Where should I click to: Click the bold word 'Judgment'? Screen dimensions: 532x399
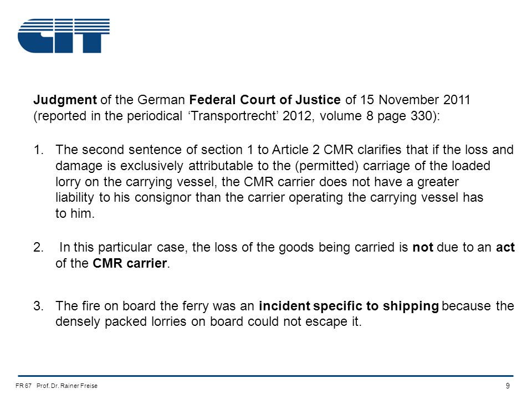pyautogui.click(x=65, y=100)
